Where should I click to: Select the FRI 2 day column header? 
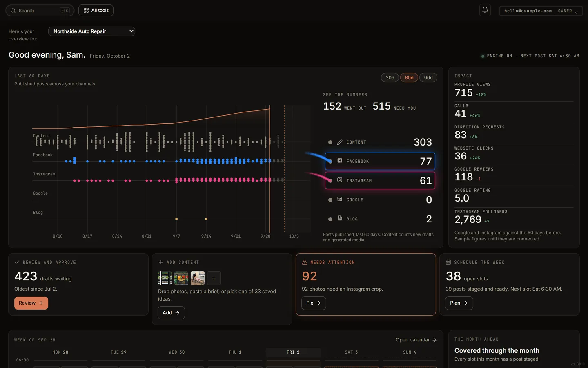pyautogui.click(x=293, y=352)
